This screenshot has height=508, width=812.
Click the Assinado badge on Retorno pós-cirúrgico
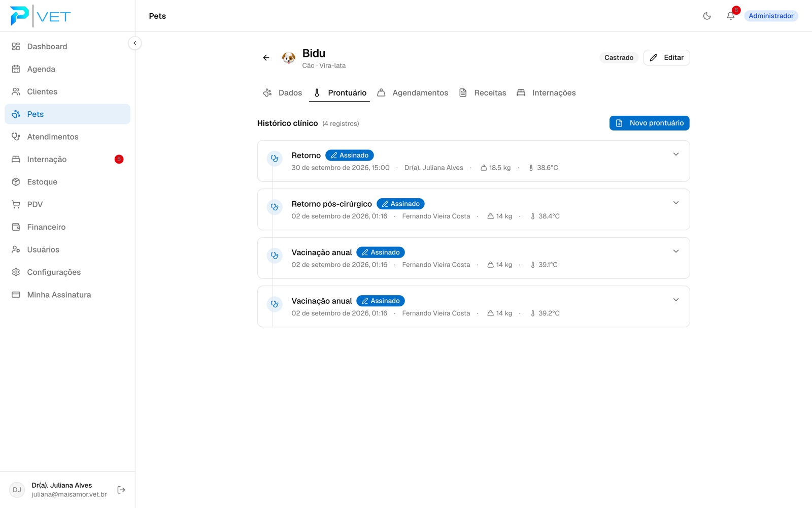tap(400, 204)
